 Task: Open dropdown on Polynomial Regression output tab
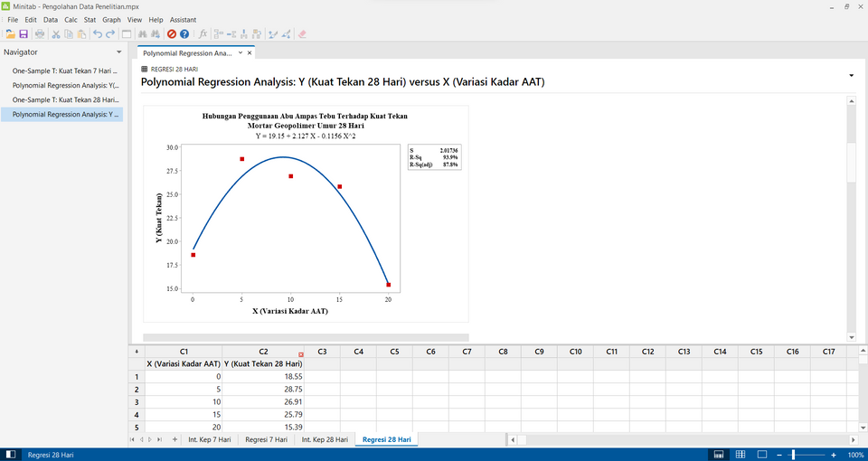pos(241,53)
